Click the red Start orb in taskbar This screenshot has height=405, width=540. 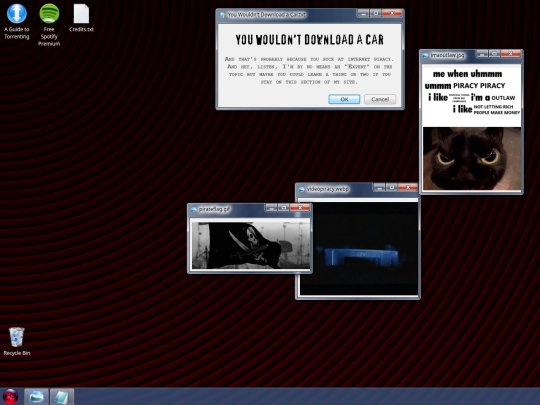[11, 396]
